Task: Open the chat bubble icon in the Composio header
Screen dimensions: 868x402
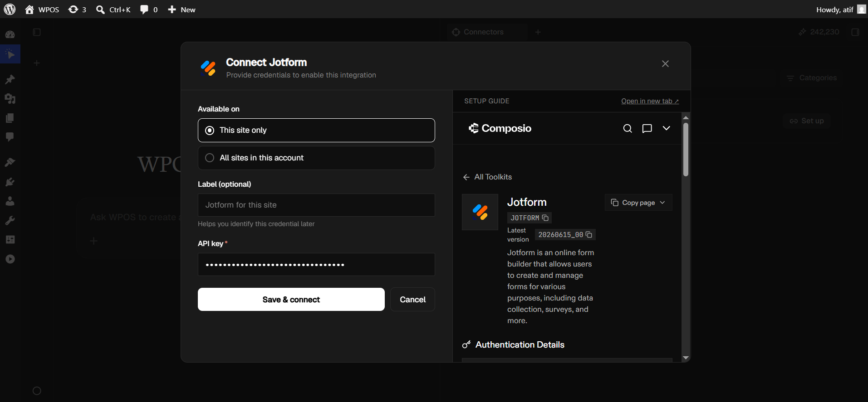Action: coord(647,128)
